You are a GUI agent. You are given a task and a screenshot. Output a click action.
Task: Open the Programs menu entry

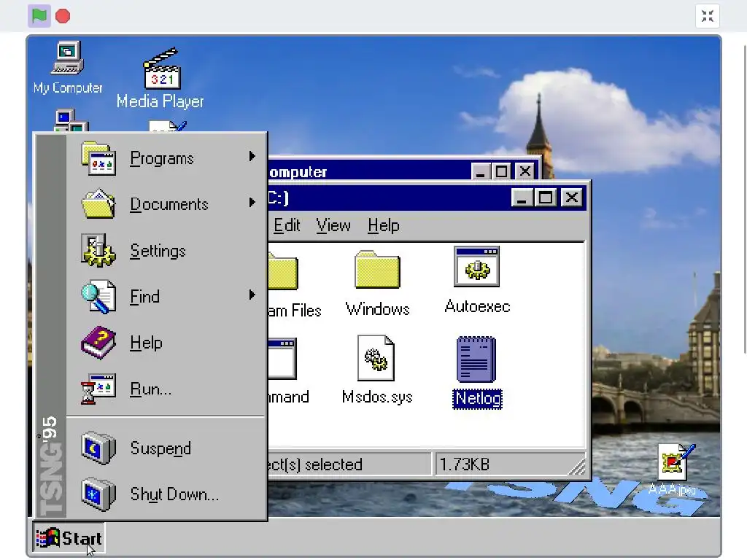(x=167, y=158)
